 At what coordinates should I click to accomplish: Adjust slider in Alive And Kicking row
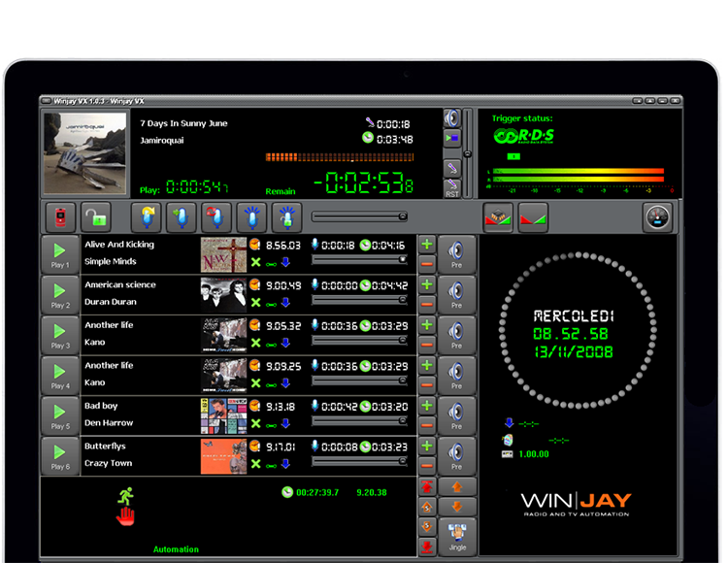click(360, 260)
